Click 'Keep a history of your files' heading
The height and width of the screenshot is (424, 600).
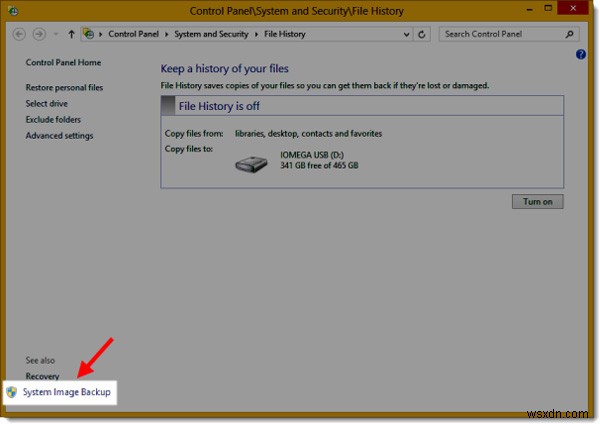point(225,68)
